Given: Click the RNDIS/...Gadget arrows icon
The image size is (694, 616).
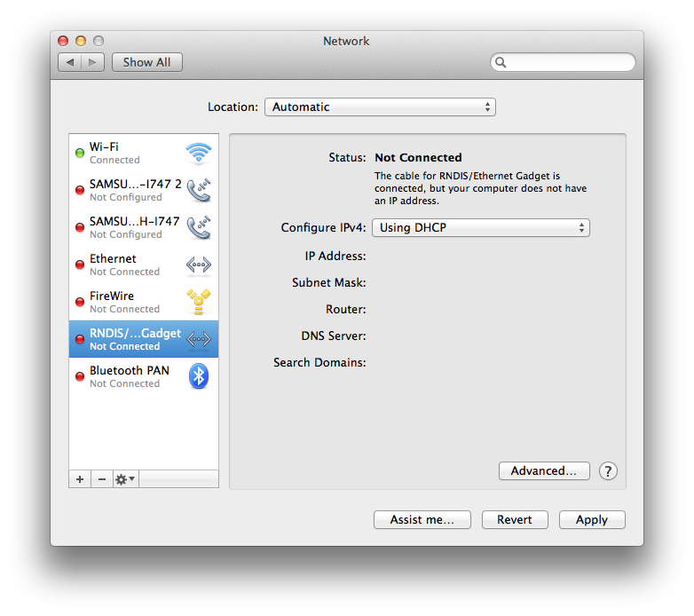Looking at the screenshot, I should (199, 339).
